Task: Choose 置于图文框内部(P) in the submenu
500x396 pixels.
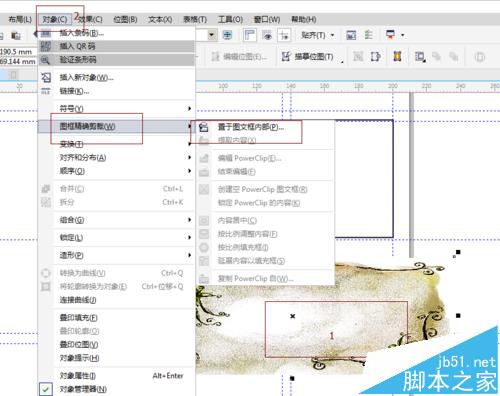Action: tap(266, 127)
